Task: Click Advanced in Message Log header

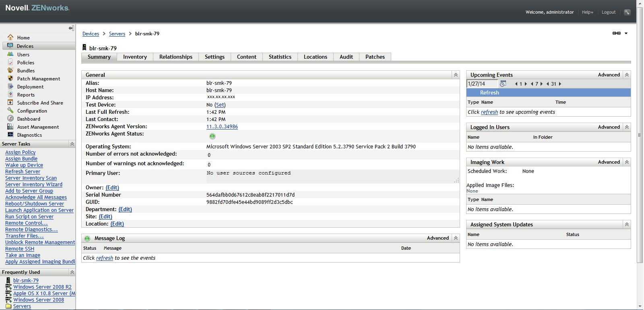Action: click(438, 238)
